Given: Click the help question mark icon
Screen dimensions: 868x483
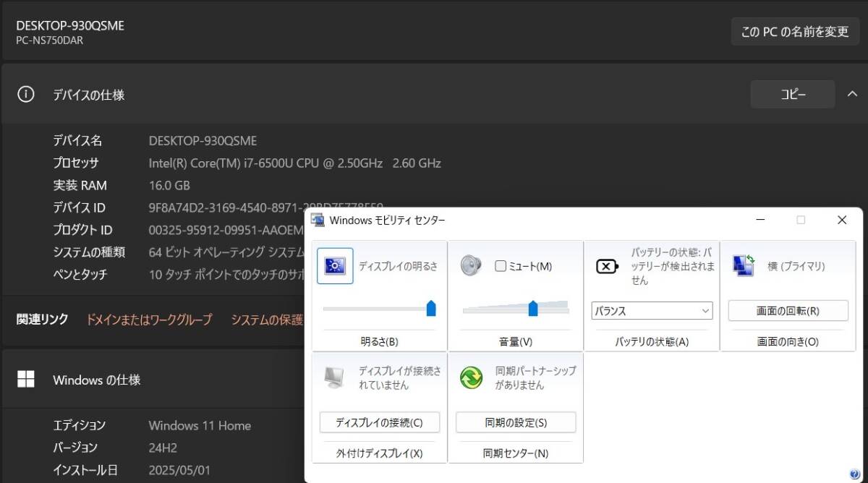Looking at the screenshot, I should [x=854, y=474].
